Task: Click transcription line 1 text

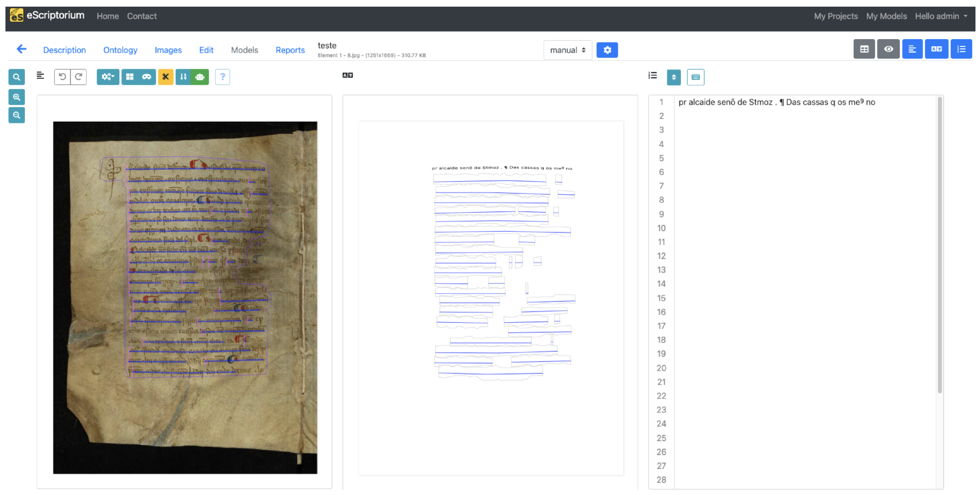Action: tap(777, 102)
